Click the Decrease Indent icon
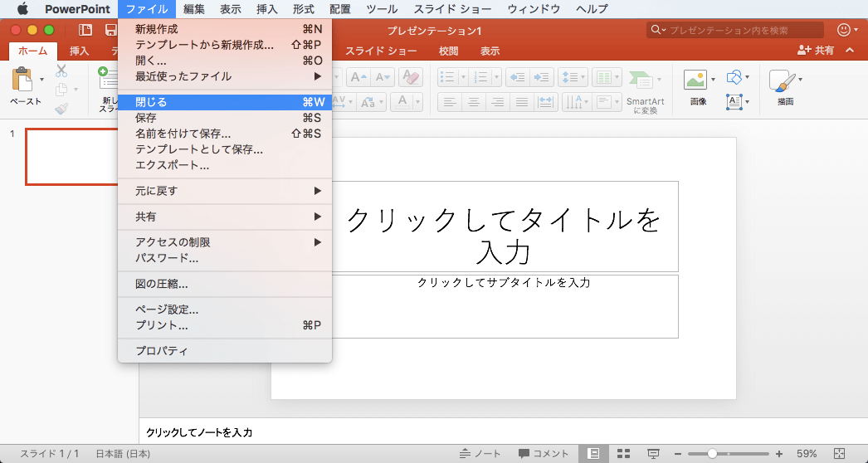This screenshot has width=868, height=463. click(x=518, y=77)
